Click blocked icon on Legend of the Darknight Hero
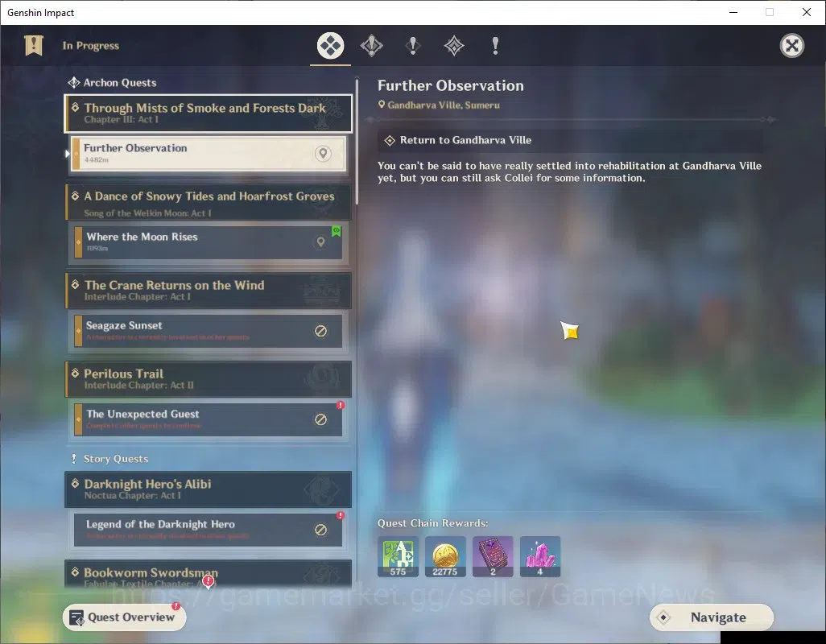Image resolution: width=826 pixels, height=644 pixels. (x=320, y=530)
